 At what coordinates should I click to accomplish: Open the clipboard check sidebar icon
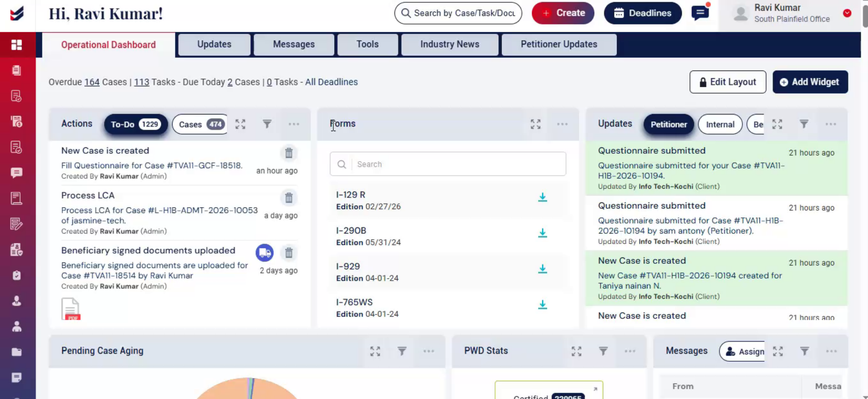click(x=17, y=275)
